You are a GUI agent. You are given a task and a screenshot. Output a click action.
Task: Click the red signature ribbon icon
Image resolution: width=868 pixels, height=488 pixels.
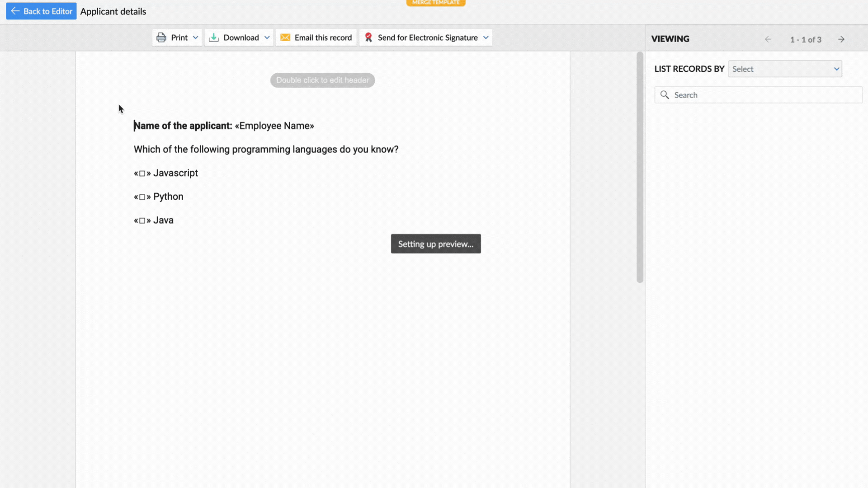pos(368,38)
